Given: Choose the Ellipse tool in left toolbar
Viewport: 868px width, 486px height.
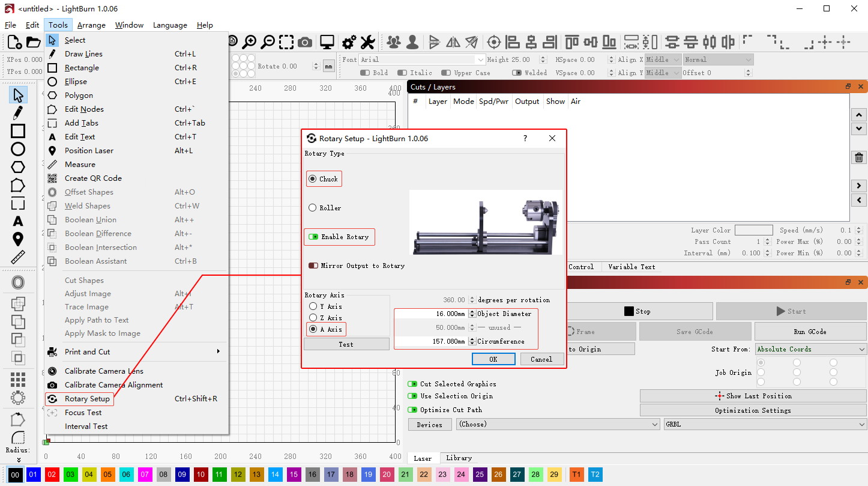Looking at the screenshot, I should point(18,149).
